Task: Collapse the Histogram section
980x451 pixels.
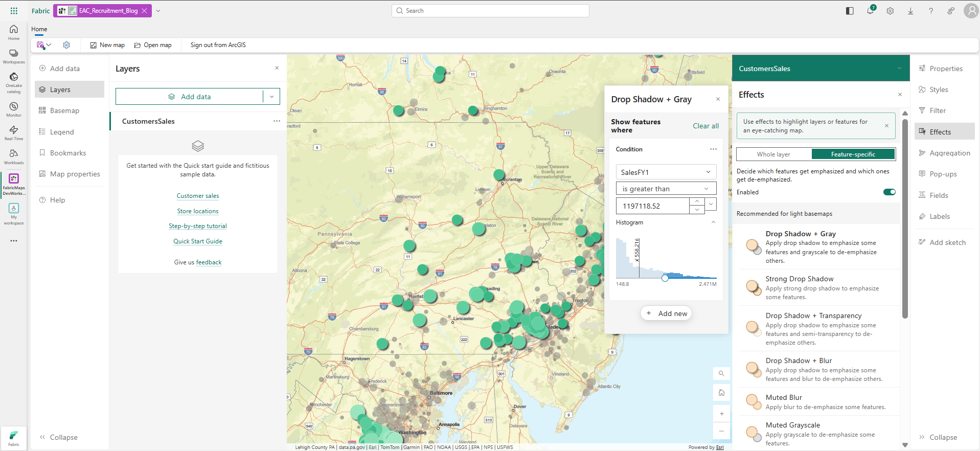Action: pos(713,222)
